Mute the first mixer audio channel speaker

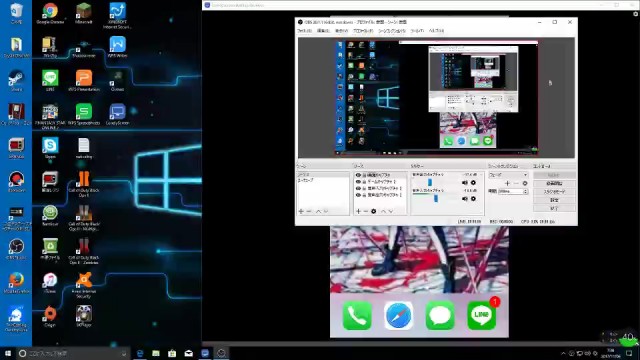[464, 183]
